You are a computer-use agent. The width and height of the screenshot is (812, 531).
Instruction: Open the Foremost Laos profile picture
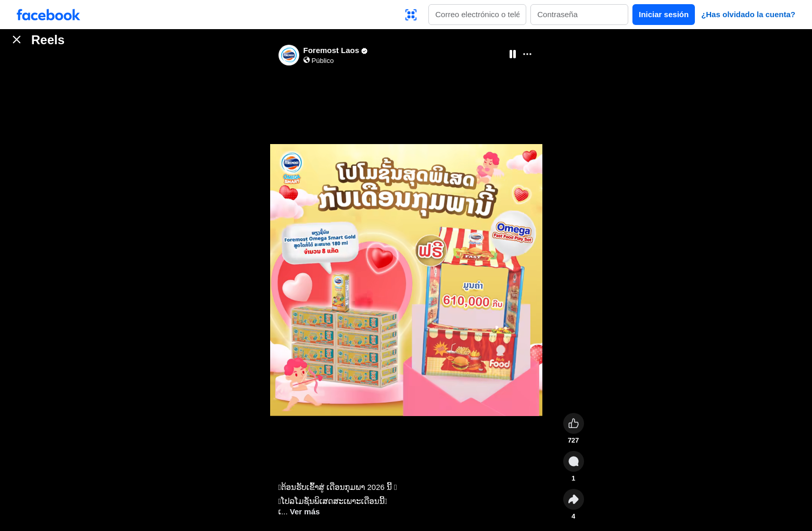tap(289, 55)
